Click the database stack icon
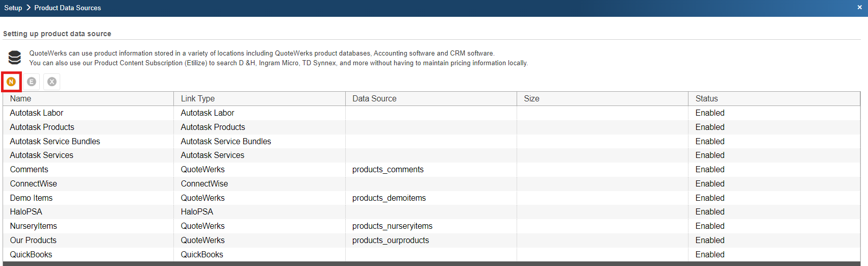The height and width of the screenshot is (266, 868). point(15,58)
